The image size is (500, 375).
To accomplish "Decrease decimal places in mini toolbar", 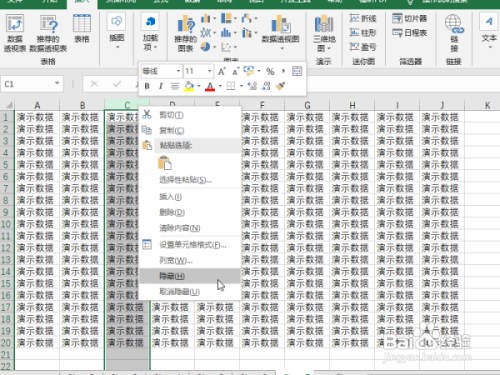I will tap(266, 86).
